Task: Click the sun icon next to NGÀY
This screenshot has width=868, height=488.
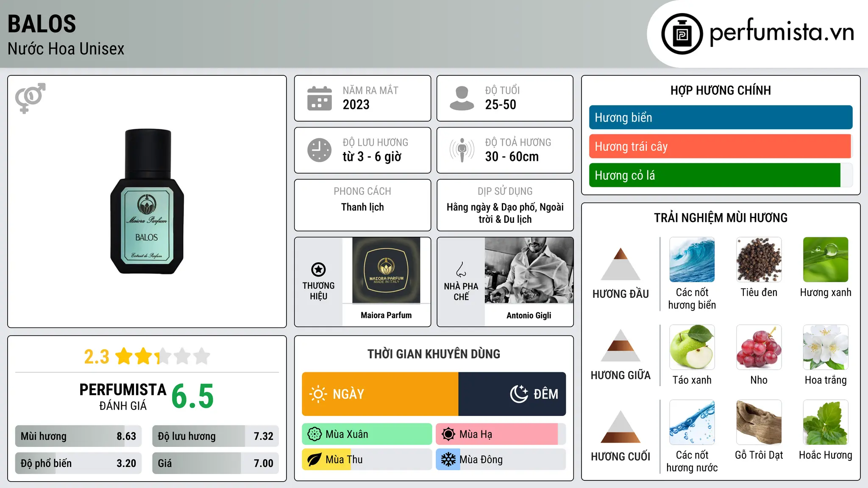Action: pos(318,394)
